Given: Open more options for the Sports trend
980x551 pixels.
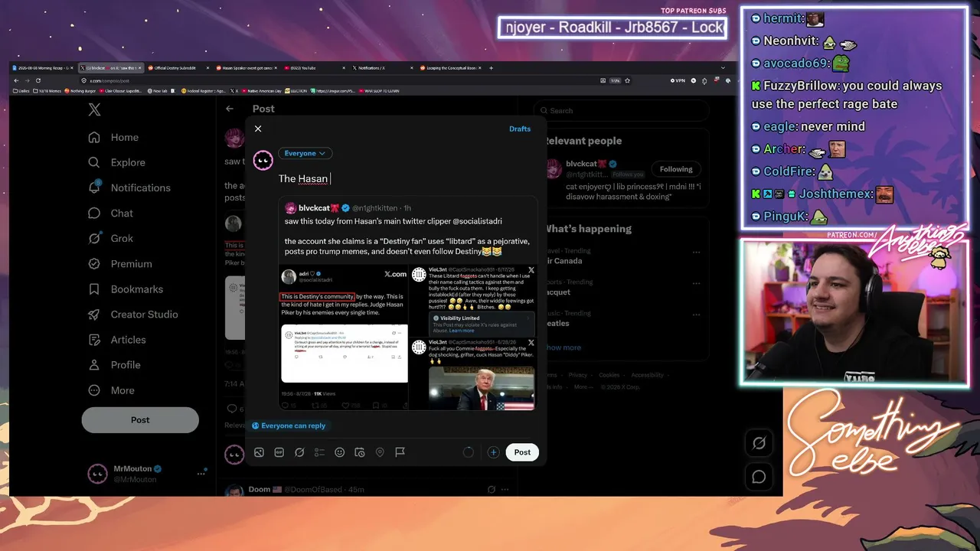Looking at the screenshot, I should click(696, 283).
